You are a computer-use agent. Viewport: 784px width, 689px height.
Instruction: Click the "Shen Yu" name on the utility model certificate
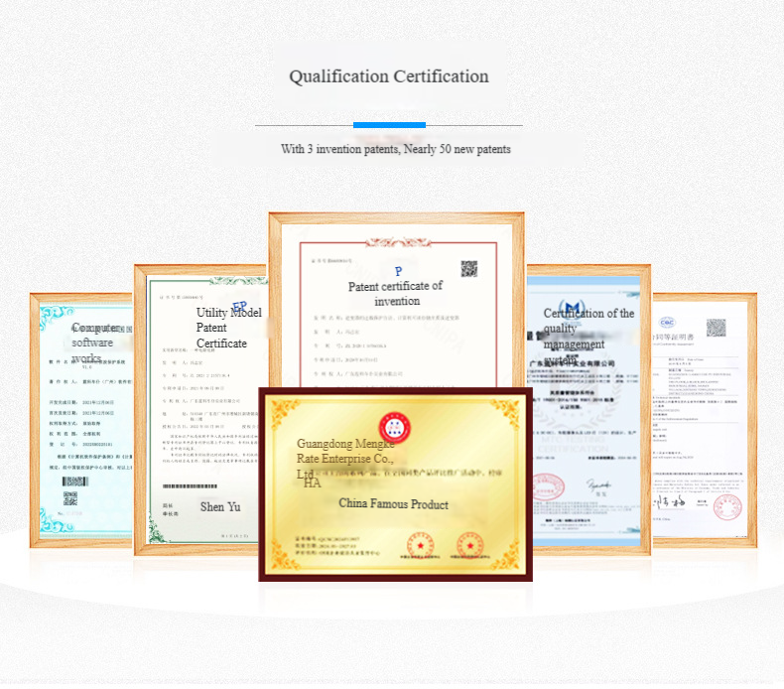coord(220,506)
